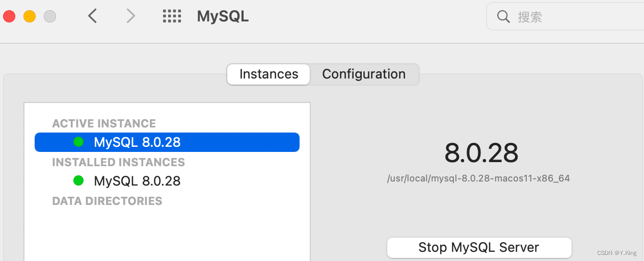
Task: Click the DATA DIRECTORIES section header
Action: [107, 201]
